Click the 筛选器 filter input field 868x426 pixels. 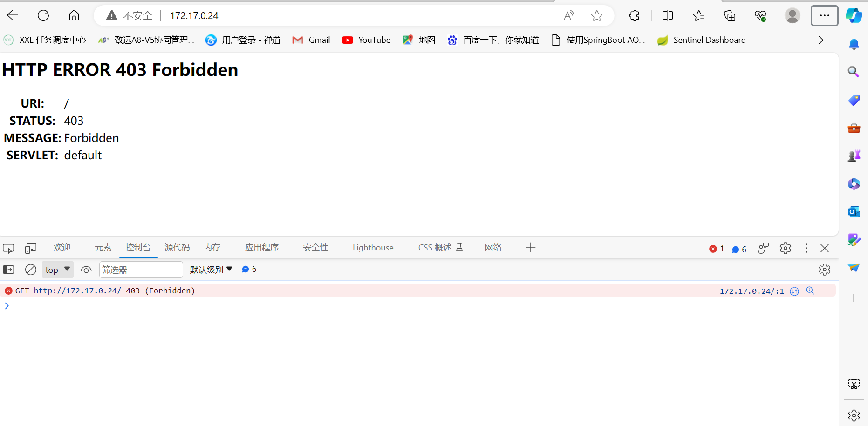tap(141, 270)
